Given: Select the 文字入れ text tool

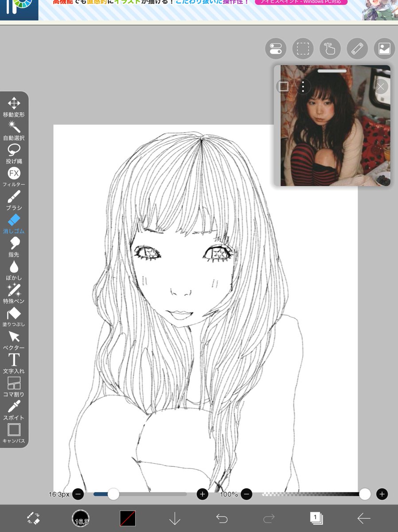Looking at the screenshot, I should click(x=14, y=364).
